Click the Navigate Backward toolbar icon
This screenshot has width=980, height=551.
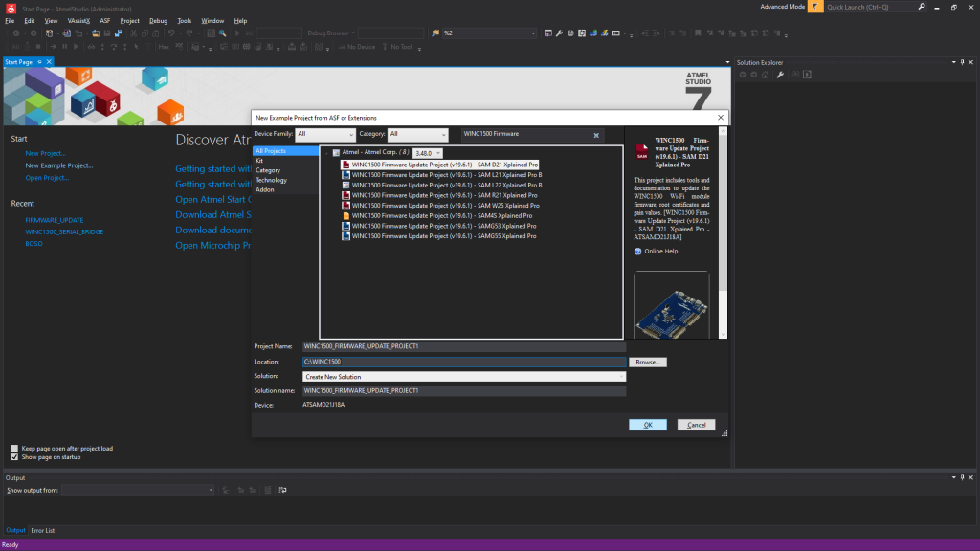16,33
